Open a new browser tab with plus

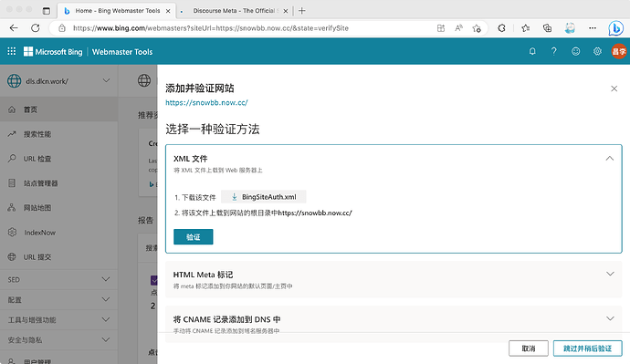(x=302, y=11)
